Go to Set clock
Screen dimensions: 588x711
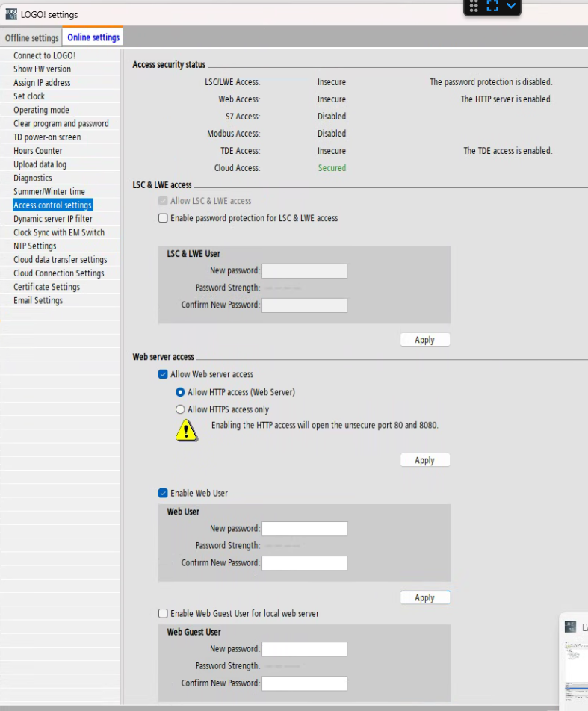(29, 96)
